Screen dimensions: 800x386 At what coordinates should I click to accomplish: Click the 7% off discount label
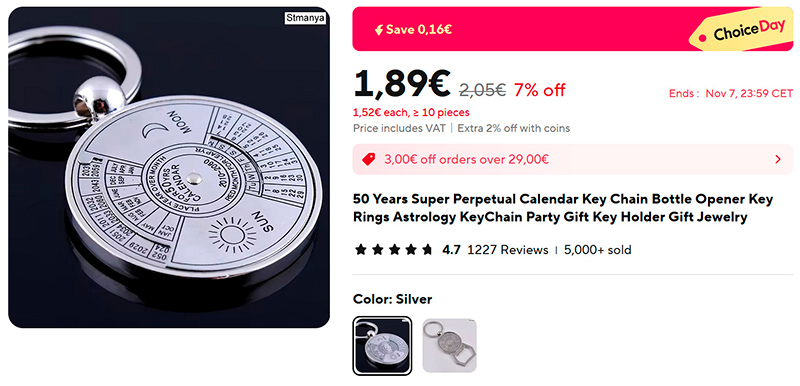coord(539,90)
